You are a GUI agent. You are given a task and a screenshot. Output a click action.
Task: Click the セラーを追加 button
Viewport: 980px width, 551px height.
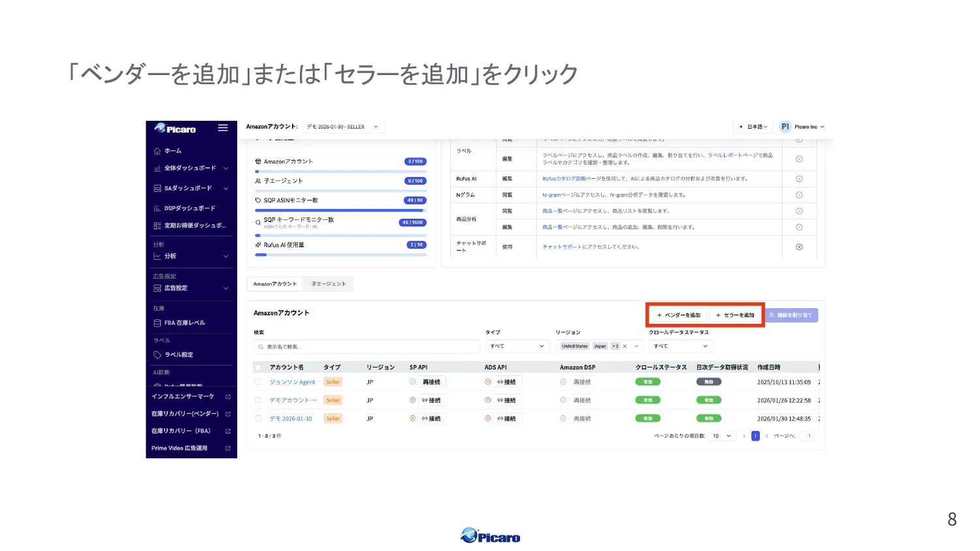(x=735, y=315)
